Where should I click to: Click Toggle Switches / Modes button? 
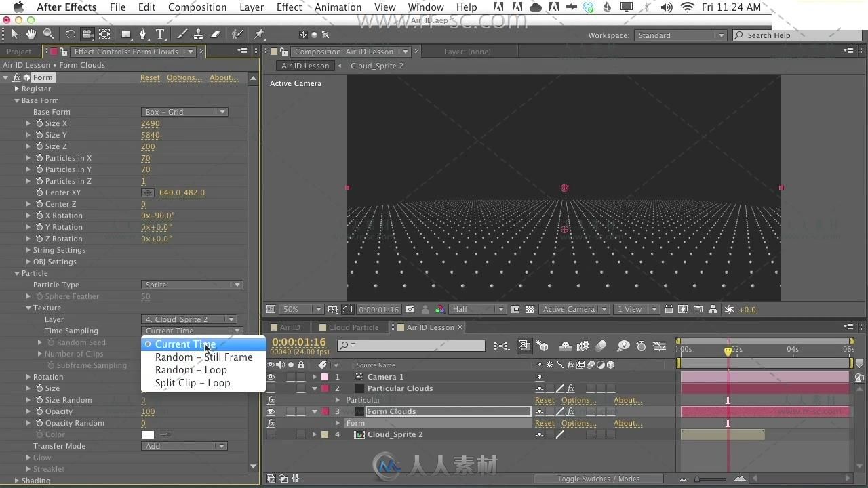point(598,479)
